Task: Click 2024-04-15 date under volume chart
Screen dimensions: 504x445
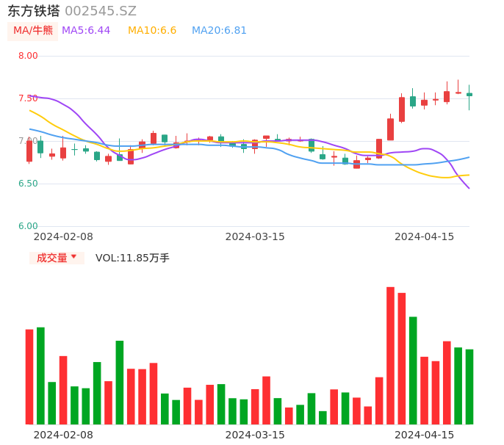Action: [425, 435]
